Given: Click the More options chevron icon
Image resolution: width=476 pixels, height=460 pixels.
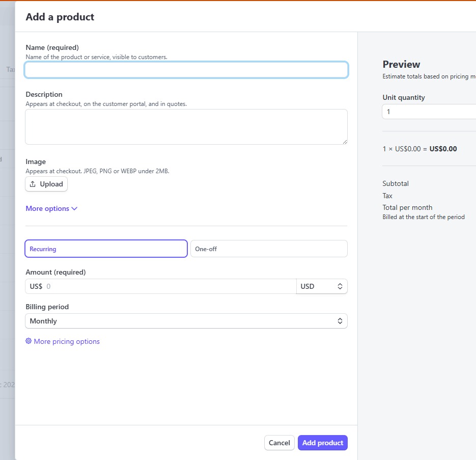Looking at the screenshot, I should (74, 209).
